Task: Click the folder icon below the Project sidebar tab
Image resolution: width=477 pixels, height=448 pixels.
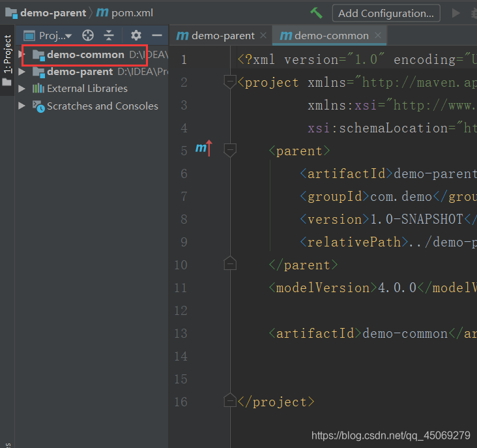Action: point(7,83)
